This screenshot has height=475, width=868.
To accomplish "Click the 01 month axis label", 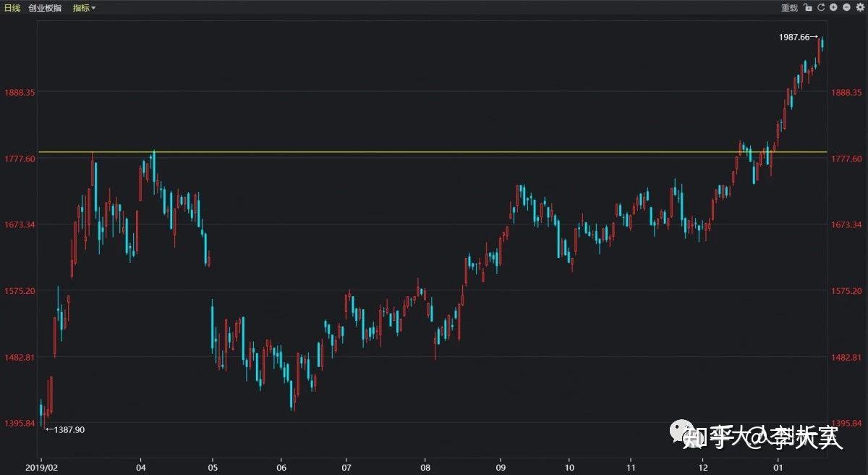I will click(778, 468).
